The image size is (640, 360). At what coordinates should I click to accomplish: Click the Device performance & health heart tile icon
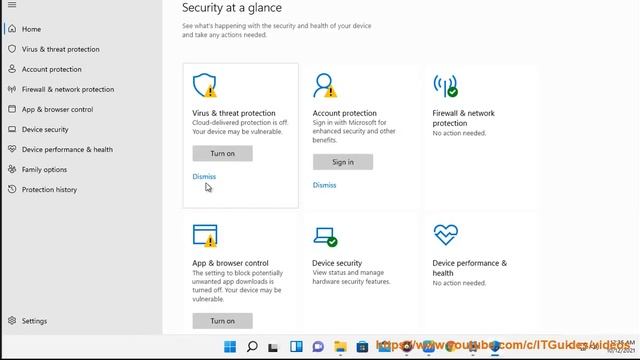click(x=446, y=235)
